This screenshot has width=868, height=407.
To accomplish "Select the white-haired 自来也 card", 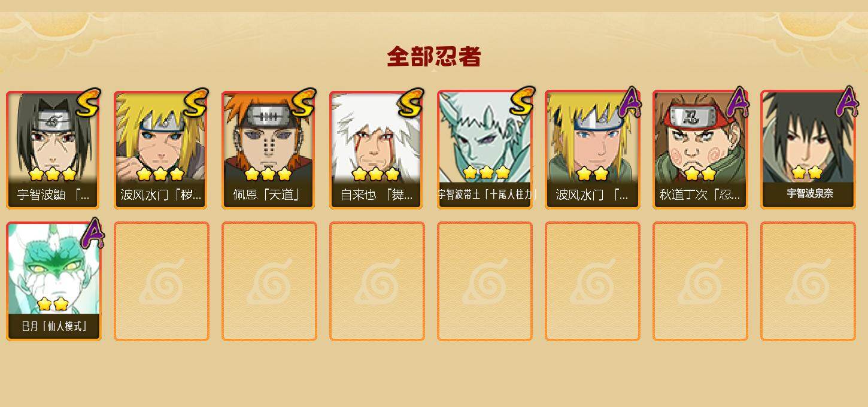I will [376, 150].
